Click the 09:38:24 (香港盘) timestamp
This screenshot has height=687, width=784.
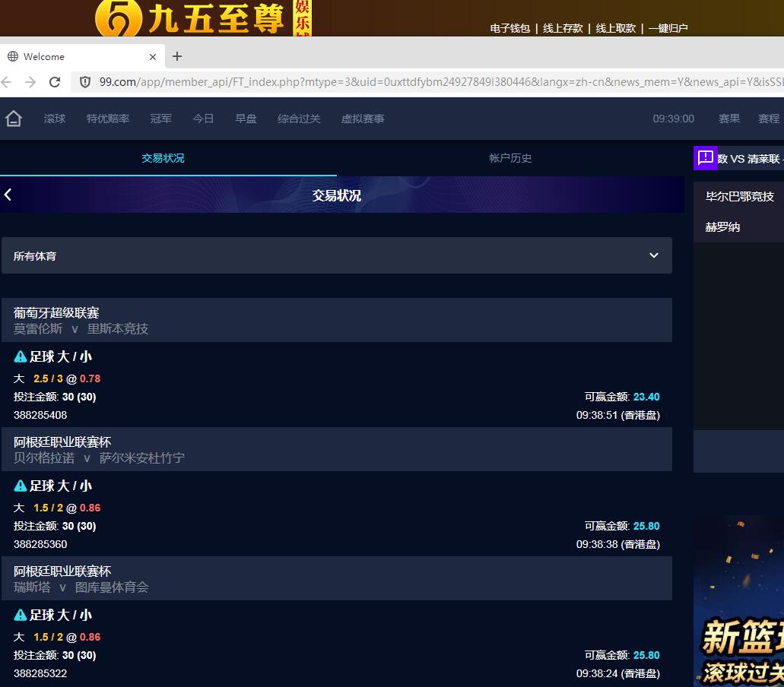(x=618, y=673)
